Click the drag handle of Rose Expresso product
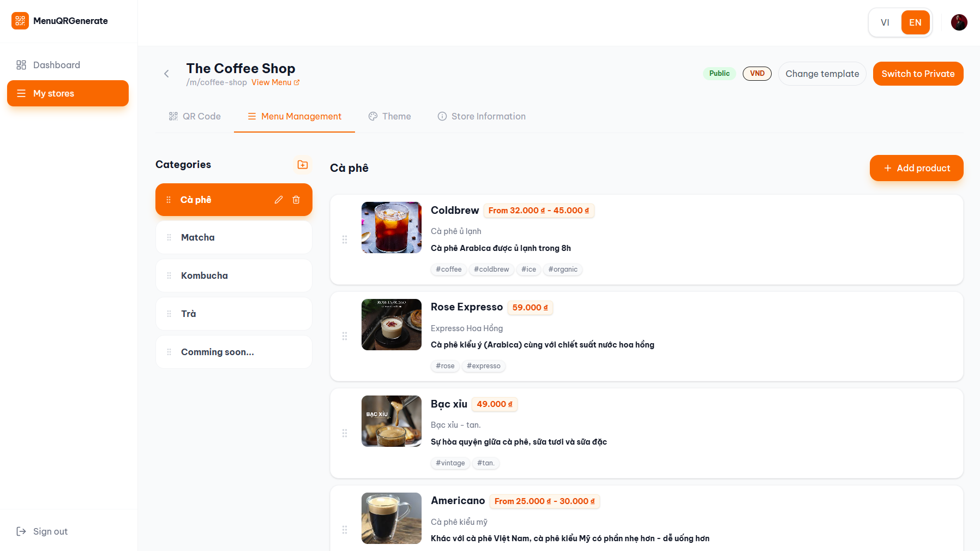Image resolution: width=980 pixels, height=551 pixels. point(345,336)
